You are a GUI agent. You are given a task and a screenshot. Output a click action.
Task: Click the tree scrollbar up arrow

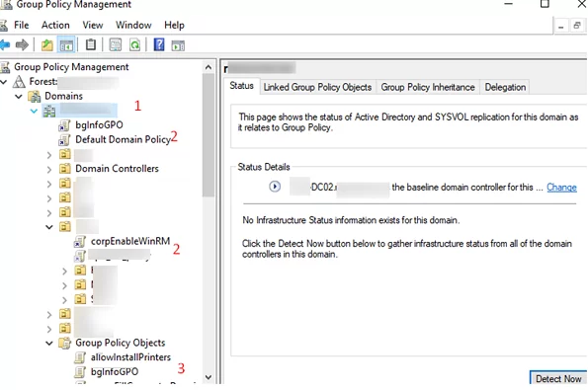pyautogui.click(x=209, y=67)
